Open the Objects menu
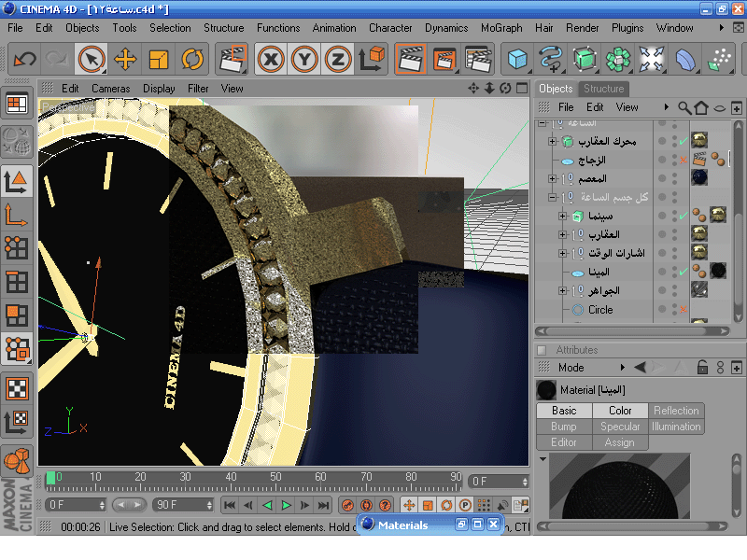The image size is (747, 560). (x=82, y=28)
